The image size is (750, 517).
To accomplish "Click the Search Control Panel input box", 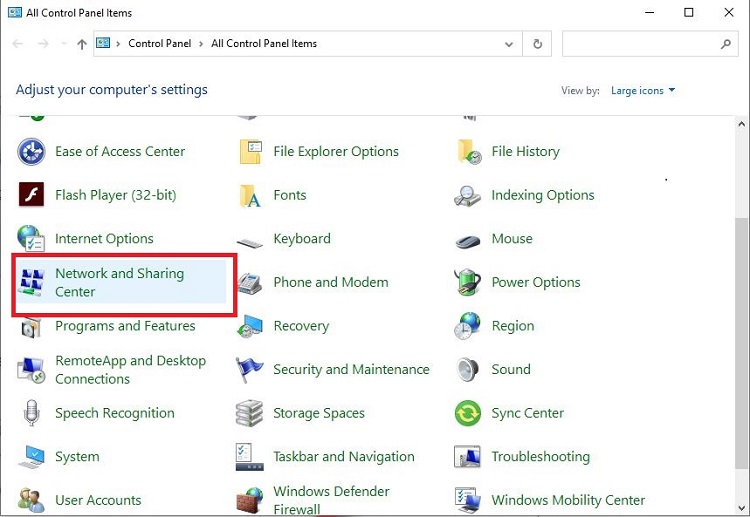I will [x=650, y=44].
